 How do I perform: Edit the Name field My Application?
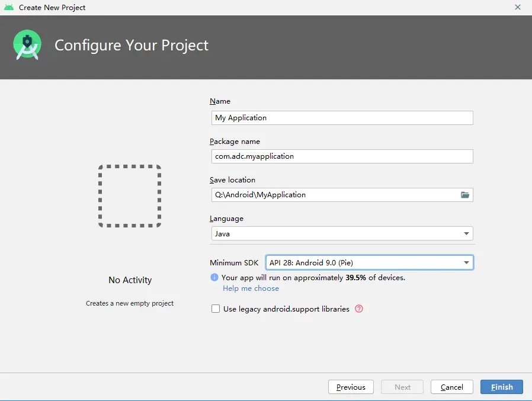point(342,118)
